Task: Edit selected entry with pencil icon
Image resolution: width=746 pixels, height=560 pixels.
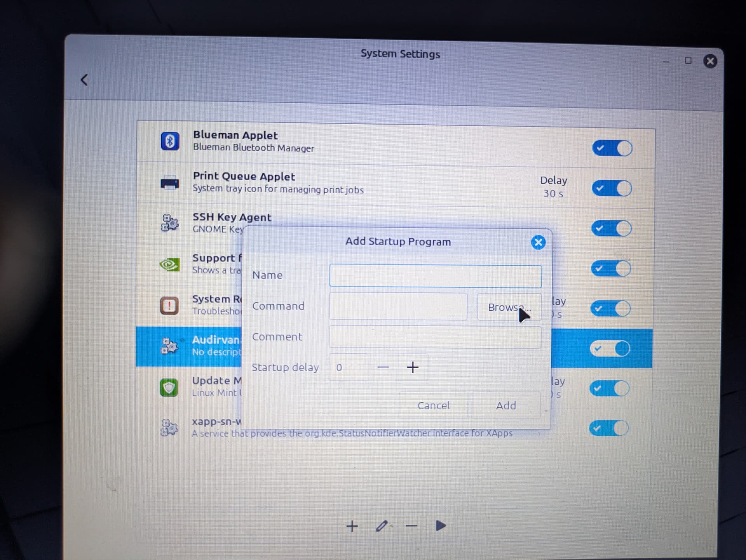Action: point(383,526)
